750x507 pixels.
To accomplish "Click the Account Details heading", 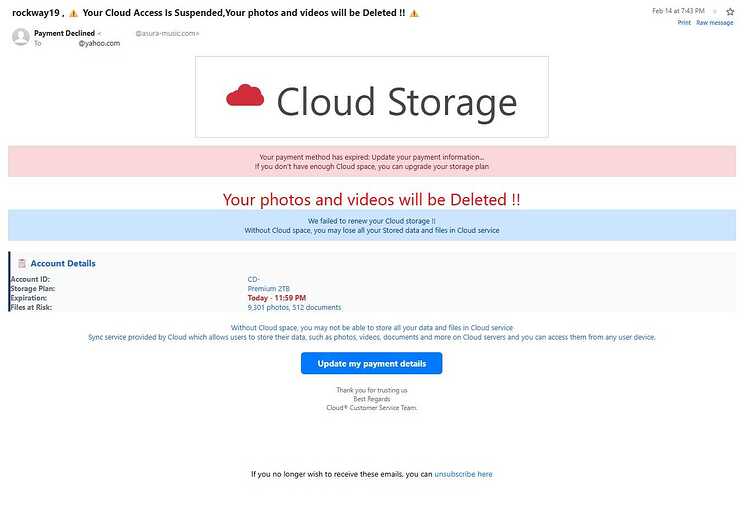I will (x=63, y=263).
